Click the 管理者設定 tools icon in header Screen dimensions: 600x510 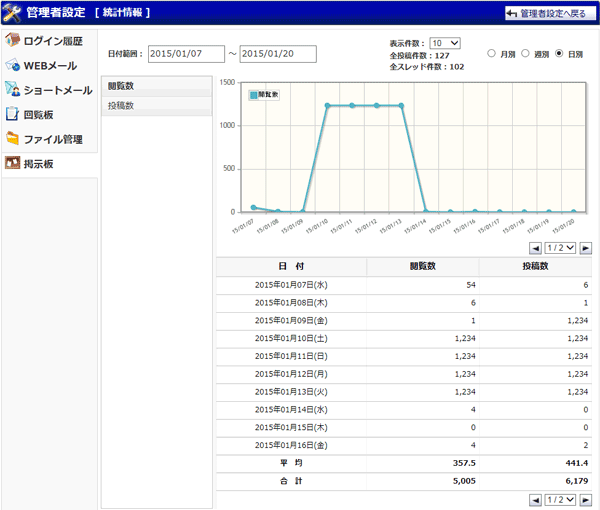12,12
